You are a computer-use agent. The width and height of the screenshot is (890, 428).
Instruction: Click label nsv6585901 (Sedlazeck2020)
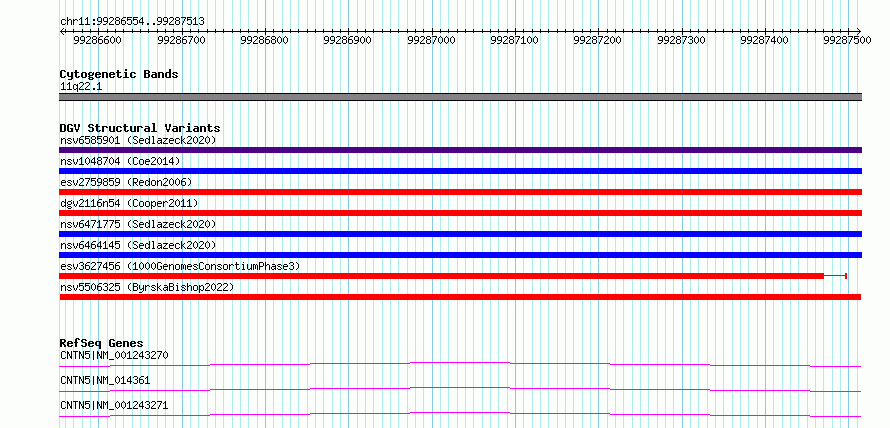click(x=138, y=140)
